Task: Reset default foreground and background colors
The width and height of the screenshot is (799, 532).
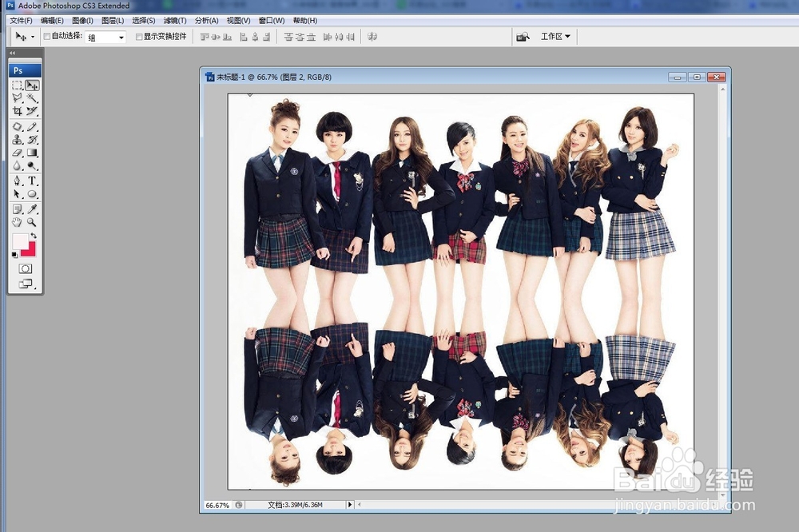Action: click(14, 255)
